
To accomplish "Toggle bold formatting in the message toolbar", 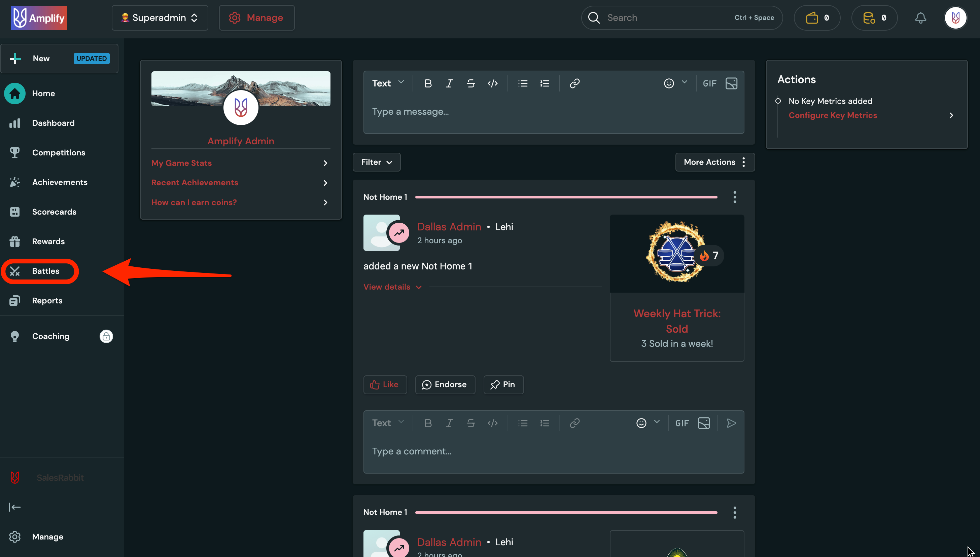I will pyautogui.click(x=428, y=83).
